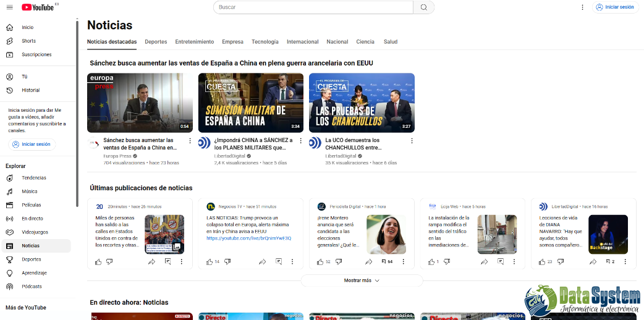Select Noticias in the sidebar
This screenshot has width=644, height=320.
(x=35, y=245)
